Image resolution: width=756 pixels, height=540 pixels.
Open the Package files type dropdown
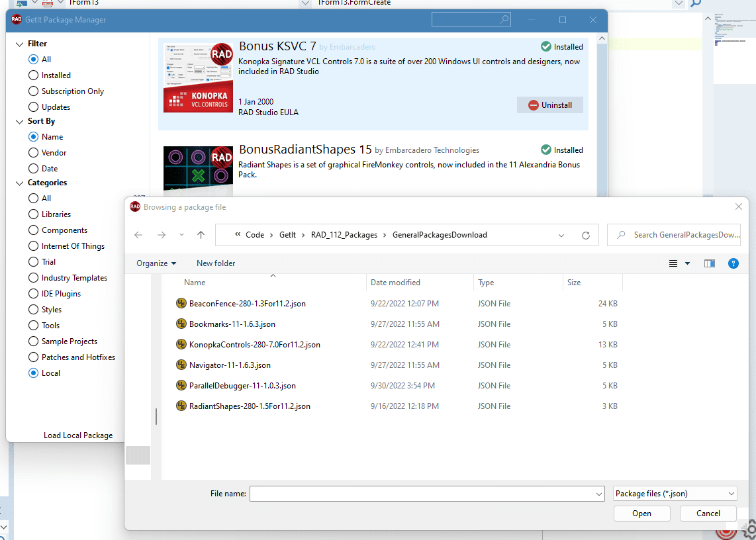[x=675, y=494]
